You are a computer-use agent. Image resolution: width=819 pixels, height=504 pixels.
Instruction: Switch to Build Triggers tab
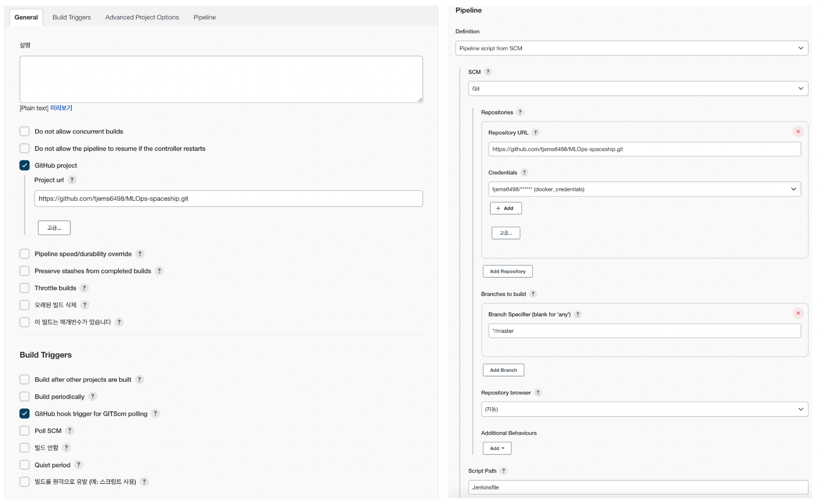71,17
